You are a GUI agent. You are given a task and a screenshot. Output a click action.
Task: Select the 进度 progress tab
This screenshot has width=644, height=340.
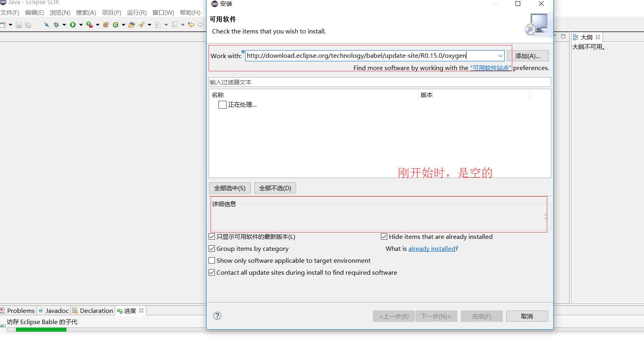[130, 311]
